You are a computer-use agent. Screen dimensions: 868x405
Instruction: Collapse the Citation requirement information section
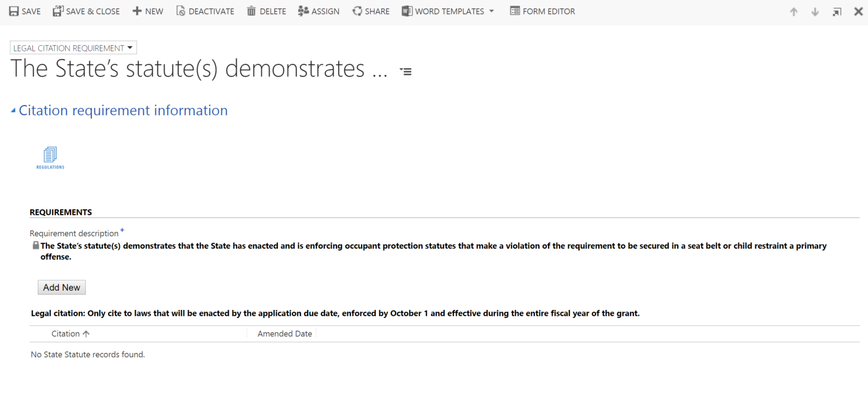point(13,110)
